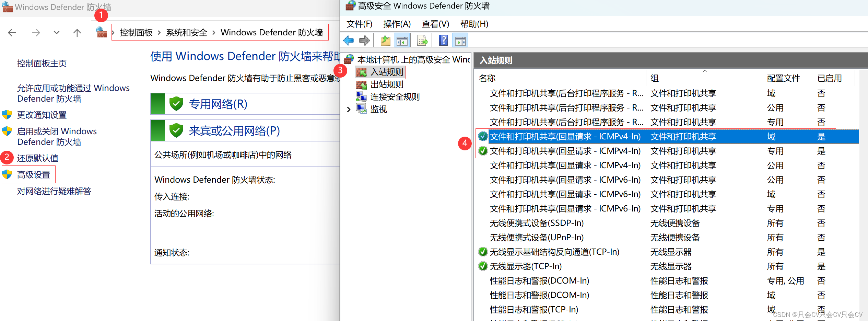Go back in the control panel window
This screenshot has height=321, width=868.
pyautogui.click(x=12, y=33)
